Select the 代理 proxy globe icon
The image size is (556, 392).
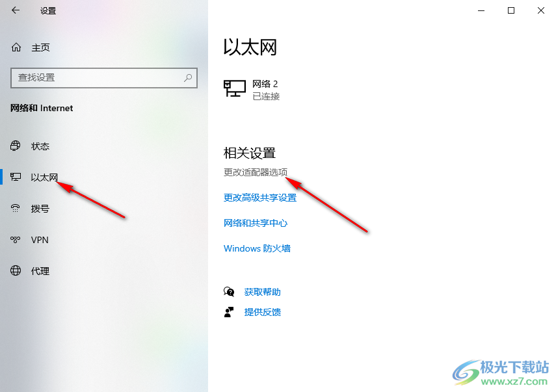16,270
